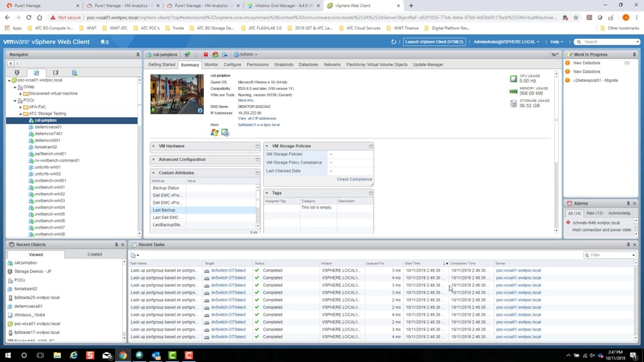Image resolution: width=644 pixels, height=362 pixels.
Task: Click the VM monitor icon beside Windows logo
Action: (x=225, y=133)
